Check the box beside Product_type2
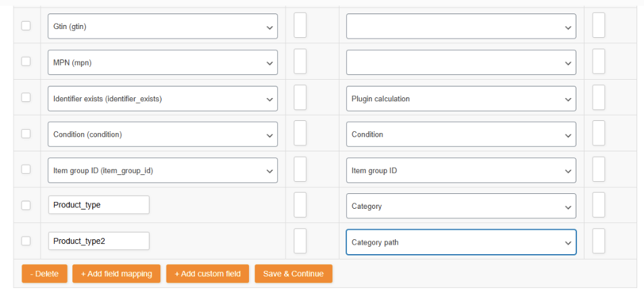Image resolution: width=644 pixels, height=296 pixels. [x=26, y=241]
